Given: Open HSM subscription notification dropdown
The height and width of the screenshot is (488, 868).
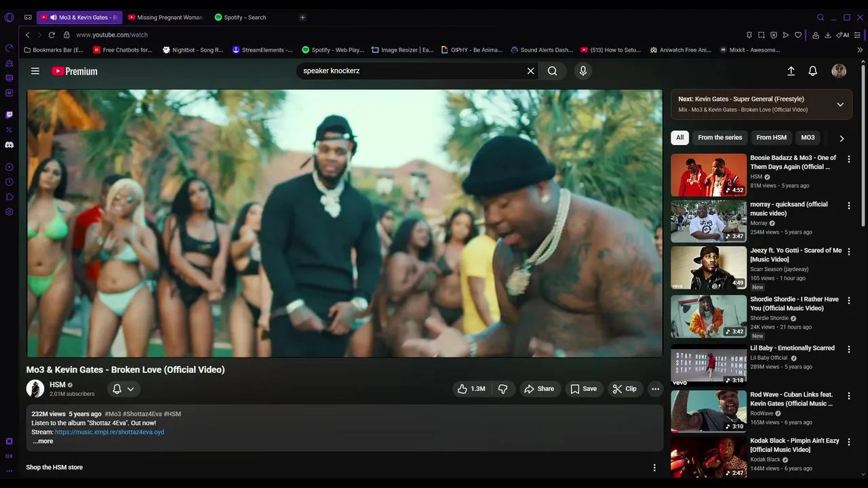Looking at the screenshot, I should [x=123, y=388].
